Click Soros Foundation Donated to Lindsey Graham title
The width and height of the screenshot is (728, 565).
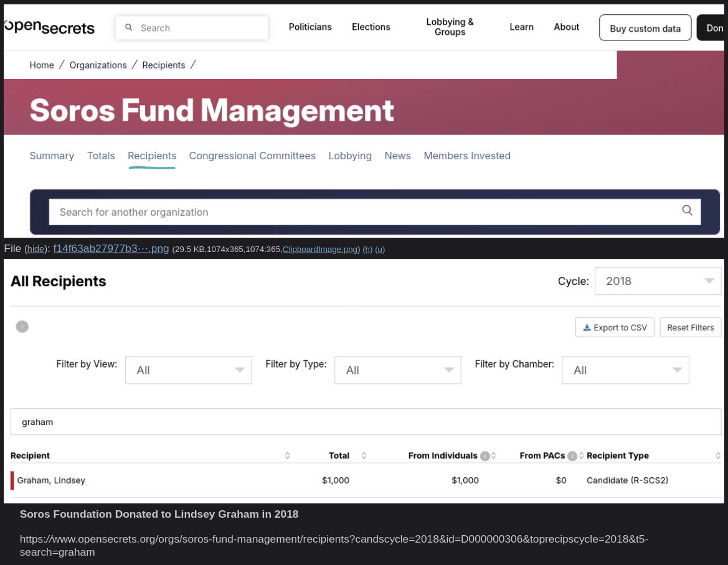pos(159,514)
